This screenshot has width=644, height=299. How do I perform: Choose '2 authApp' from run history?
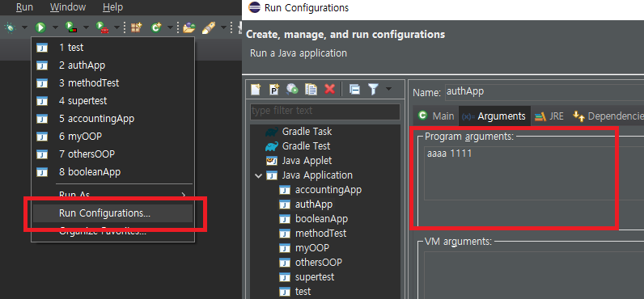(x=112, y=65)
